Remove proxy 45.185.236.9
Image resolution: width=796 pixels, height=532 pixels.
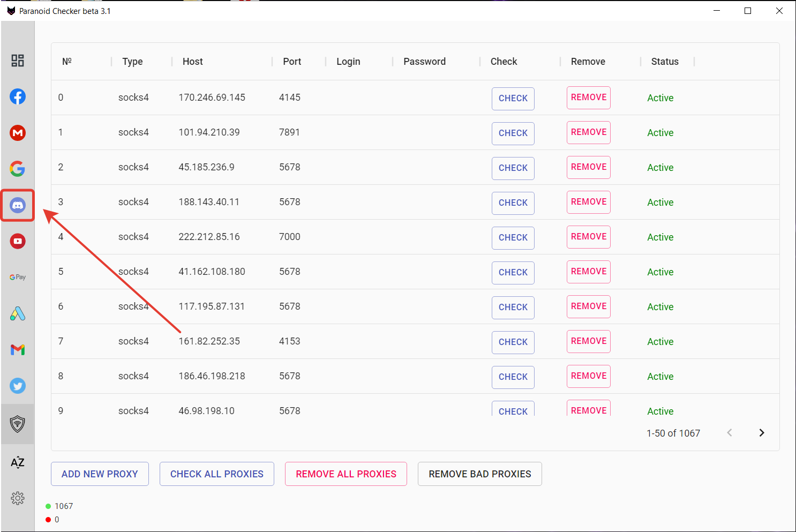[589, 167]
